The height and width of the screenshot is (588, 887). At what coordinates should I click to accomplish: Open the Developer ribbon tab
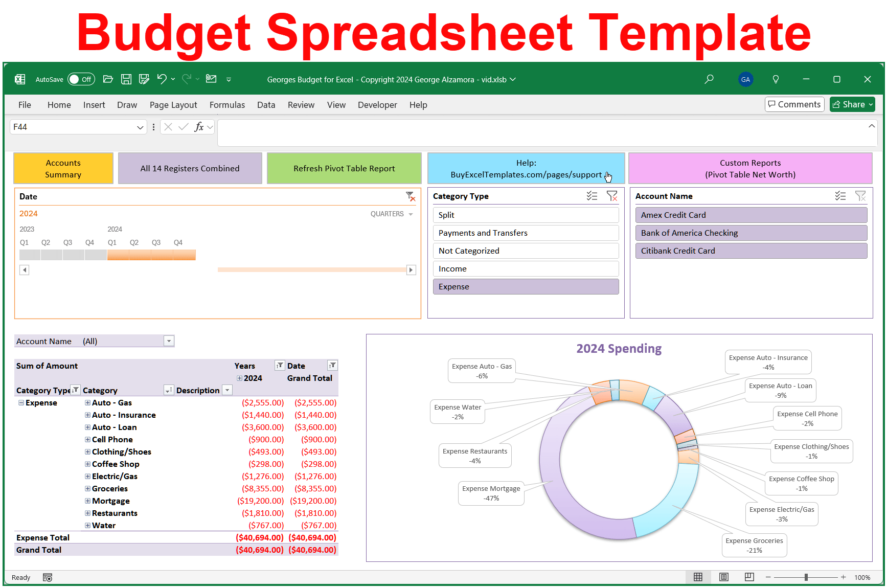pos(377,105)
